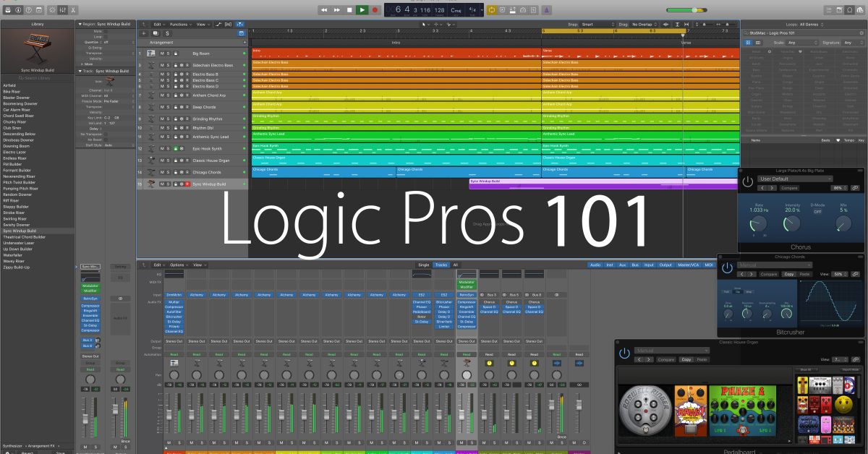
Task: Expand the More section in Region inspector
Action: tap(84, 63)
